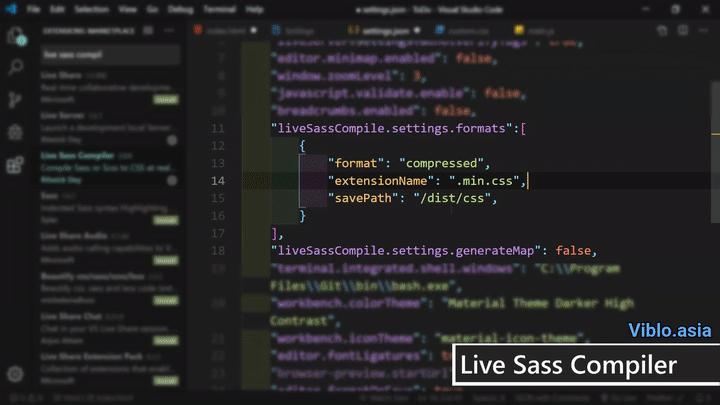Click the opening curly brace on line 12
This screenshot has width=720, height=405.
click(x=302, y=146)
